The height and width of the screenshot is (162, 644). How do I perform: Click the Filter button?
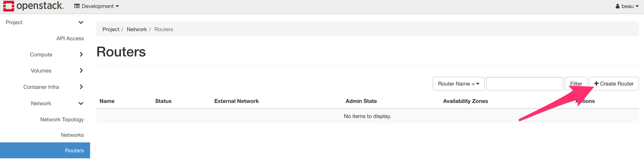(576, 84)
